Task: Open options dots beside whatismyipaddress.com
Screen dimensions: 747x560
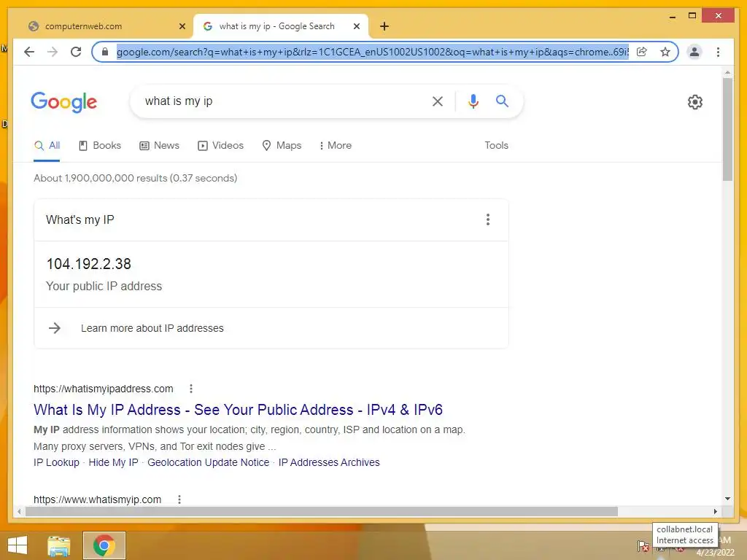Action: coord(191,389)
